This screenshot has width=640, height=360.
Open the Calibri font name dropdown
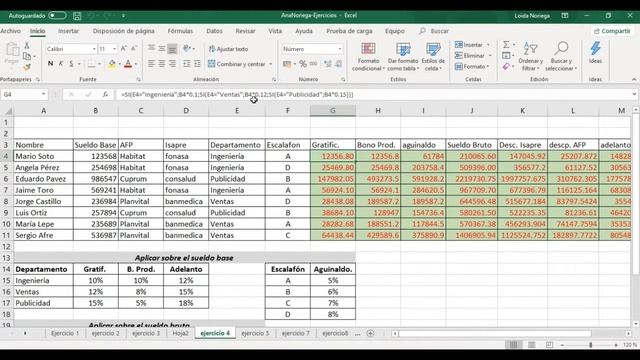94,49
